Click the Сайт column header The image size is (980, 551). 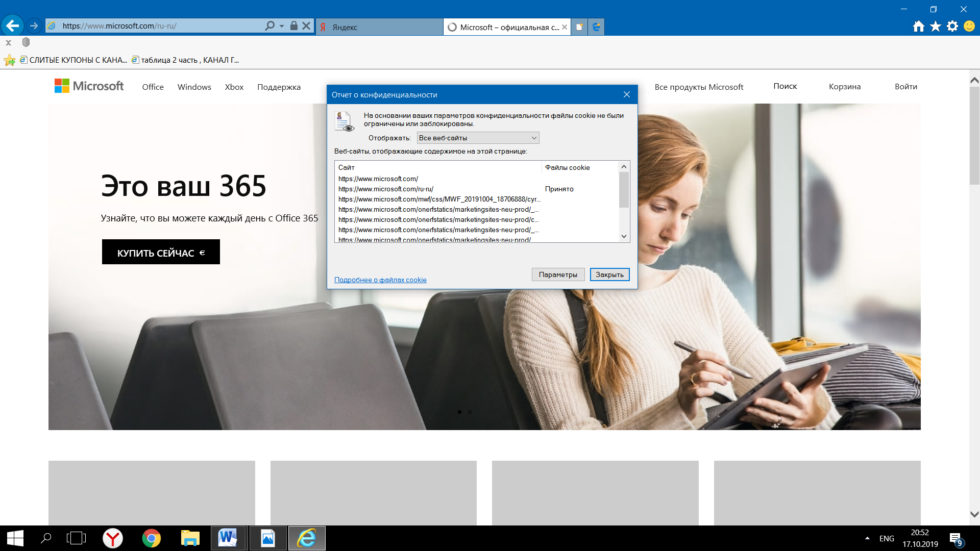coord(438,167)
